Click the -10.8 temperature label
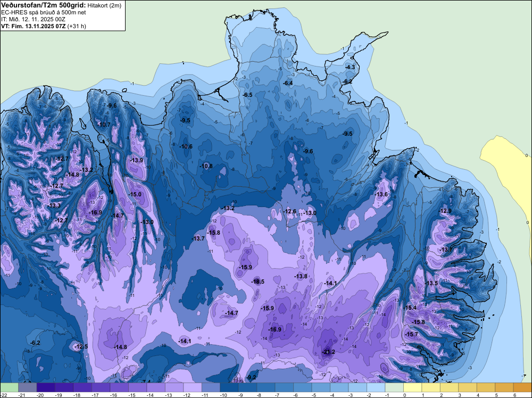The image size is (532, 398). [206, 166]
